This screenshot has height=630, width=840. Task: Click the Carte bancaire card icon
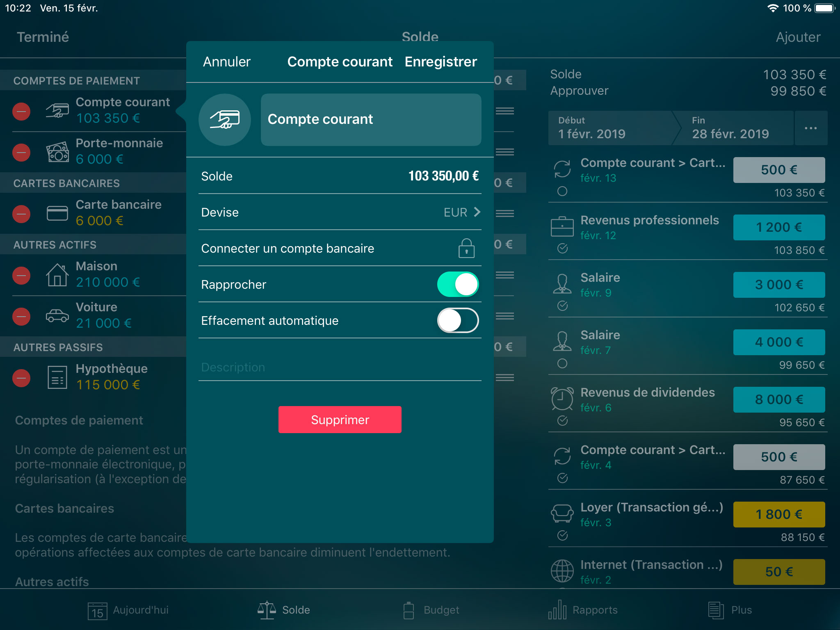58,213
